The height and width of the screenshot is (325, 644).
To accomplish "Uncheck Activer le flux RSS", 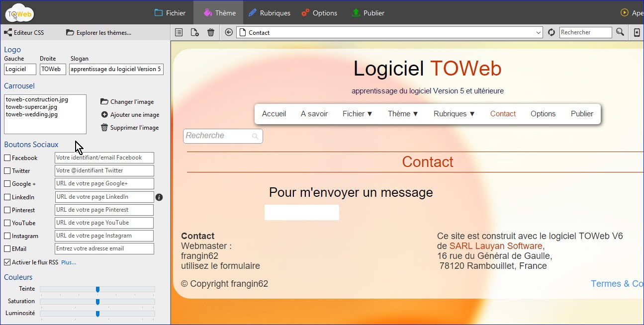I will pyautogui.click(x=7, y=262).
